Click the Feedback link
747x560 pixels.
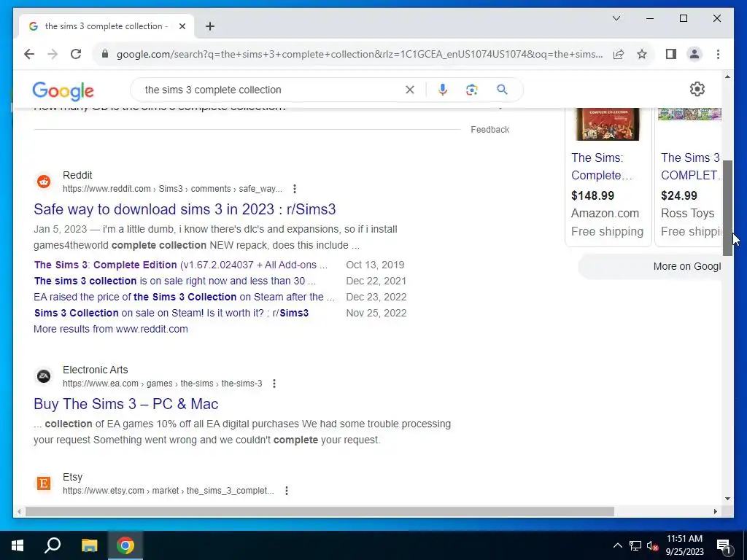489,130
